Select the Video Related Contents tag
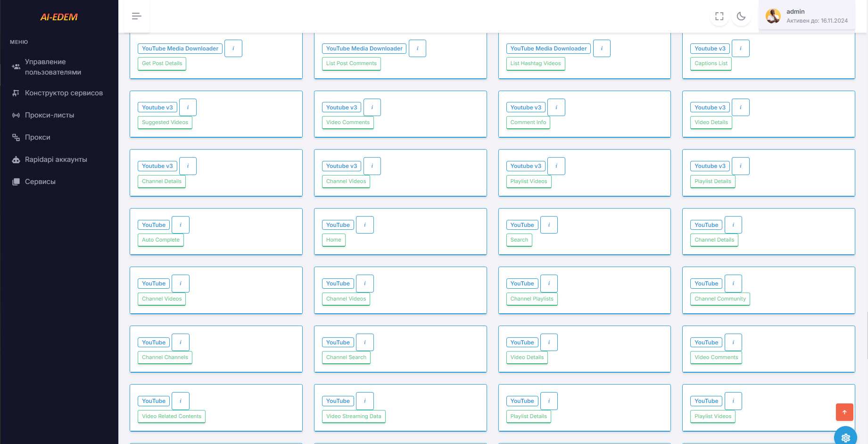Viewport: 868px width, 444px height. 172,416
